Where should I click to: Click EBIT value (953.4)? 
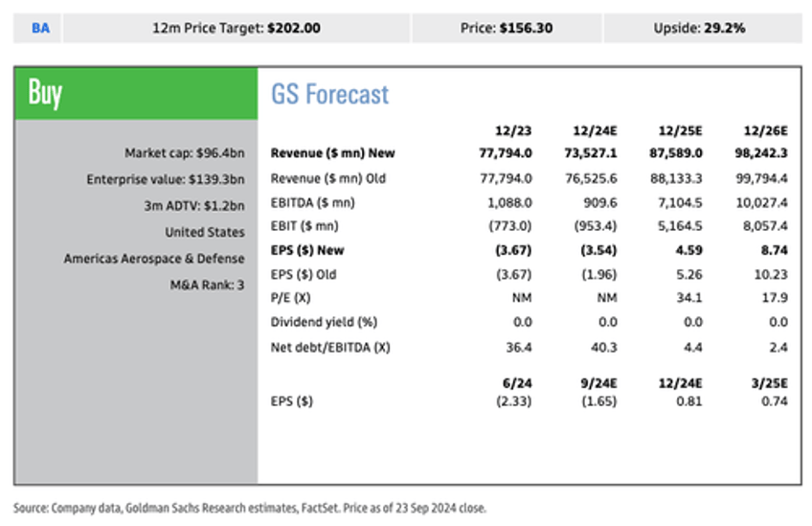pos(596,226)
